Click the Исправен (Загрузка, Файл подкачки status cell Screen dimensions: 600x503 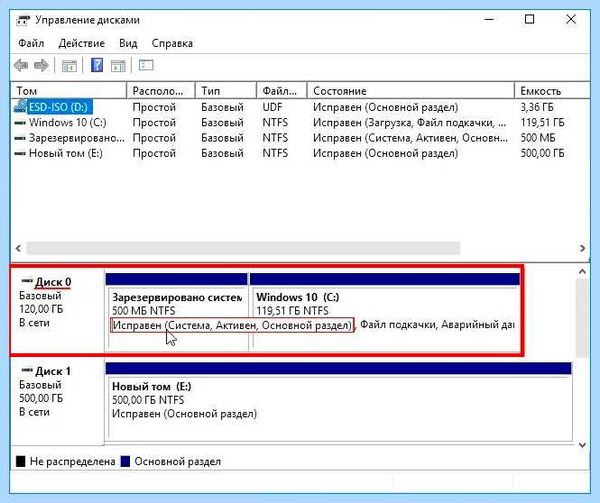point(409,122)
